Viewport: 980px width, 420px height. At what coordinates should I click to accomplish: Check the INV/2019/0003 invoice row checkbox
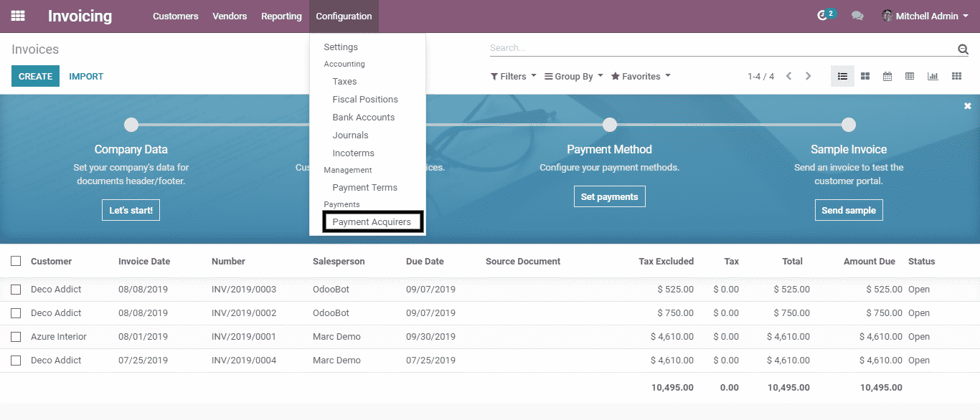tap(16, 290)
